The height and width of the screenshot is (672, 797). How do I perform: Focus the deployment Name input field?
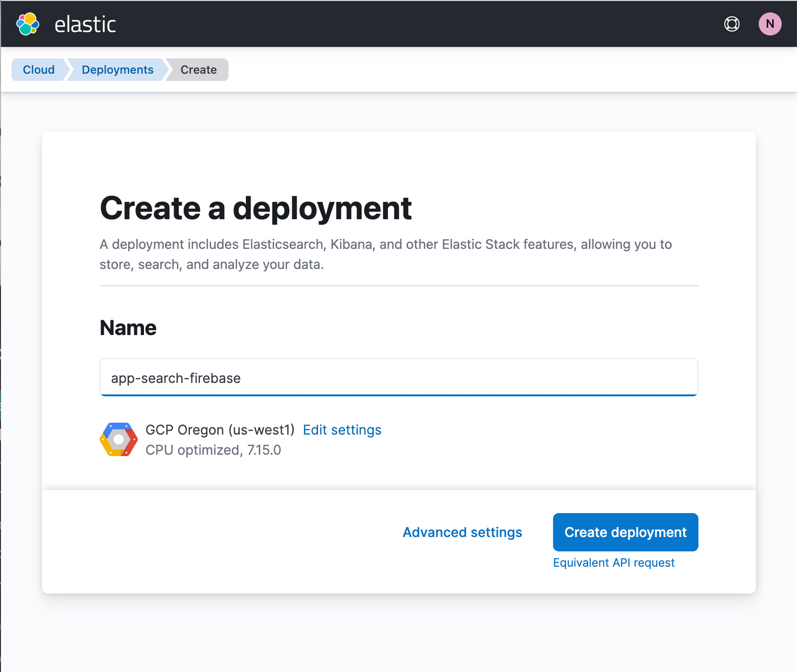(399, 378)
